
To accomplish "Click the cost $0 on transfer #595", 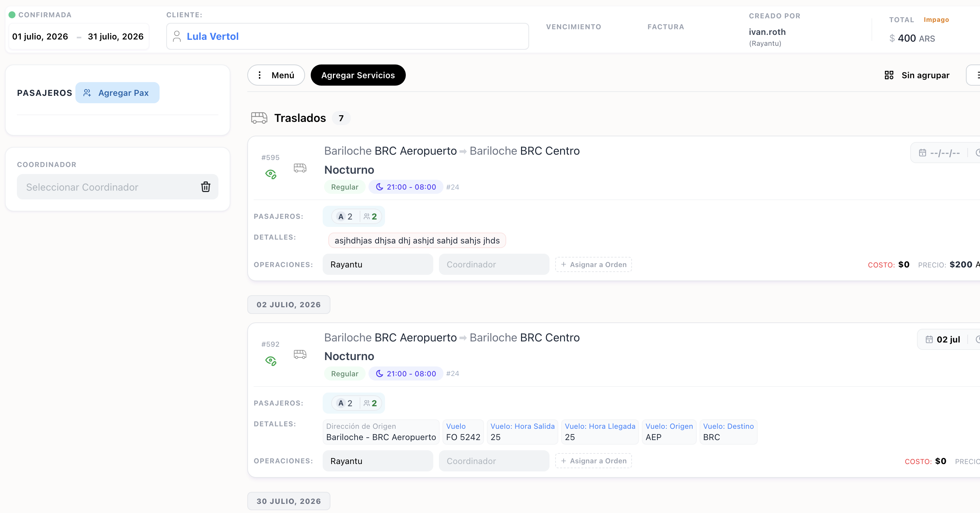I will click(904, 265).
